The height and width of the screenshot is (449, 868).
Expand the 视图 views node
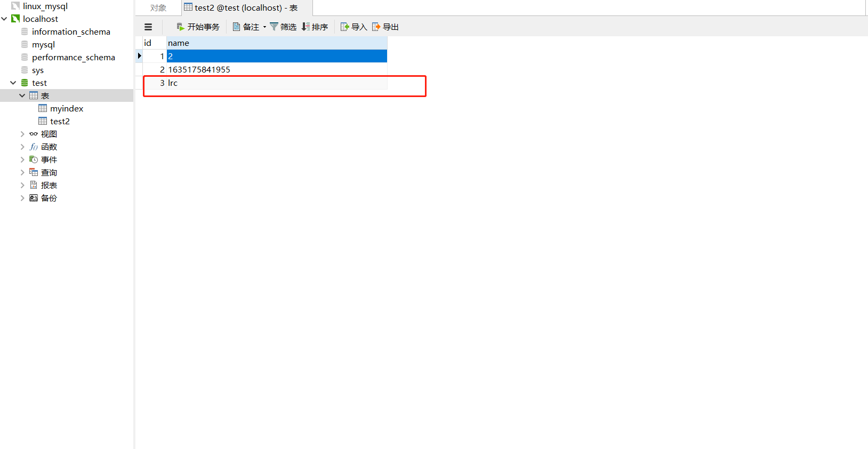coord(22,134)
